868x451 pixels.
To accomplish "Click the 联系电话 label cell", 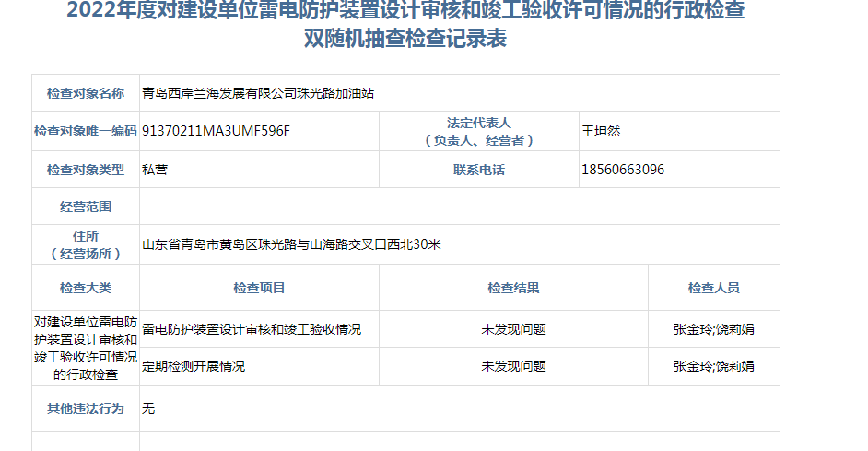I will click(478, 170).
